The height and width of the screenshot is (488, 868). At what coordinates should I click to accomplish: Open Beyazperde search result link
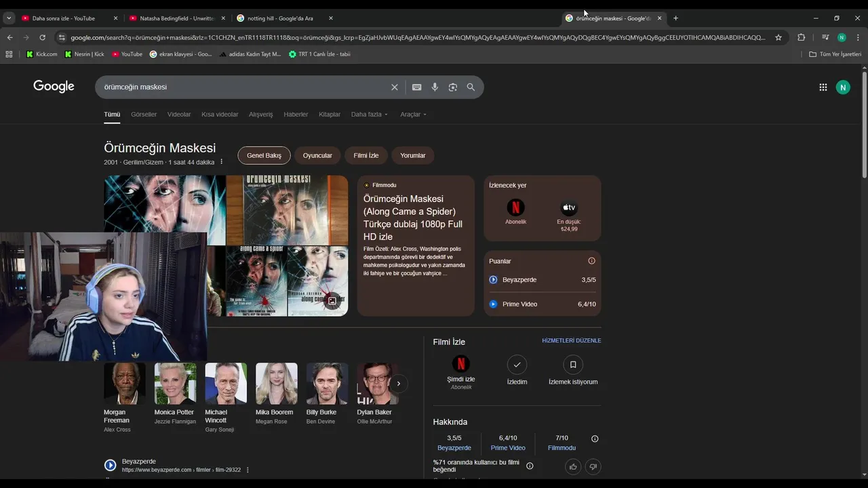tap(139, 462)
